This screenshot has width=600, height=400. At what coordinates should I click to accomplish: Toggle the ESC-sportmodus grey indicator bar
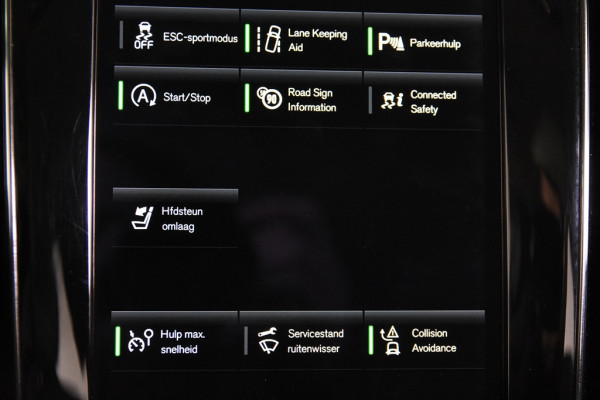click(x=121, y=35)
